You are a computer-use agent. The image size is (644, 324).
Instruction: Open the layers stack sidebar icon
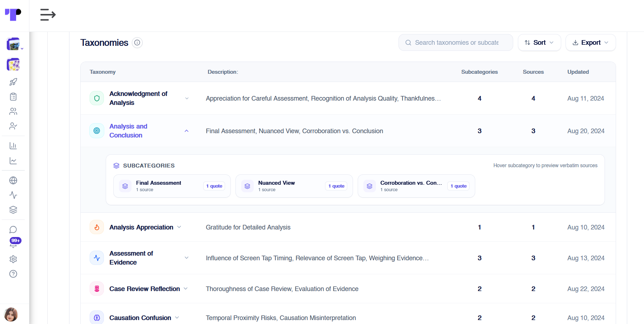tap(13, 210)
